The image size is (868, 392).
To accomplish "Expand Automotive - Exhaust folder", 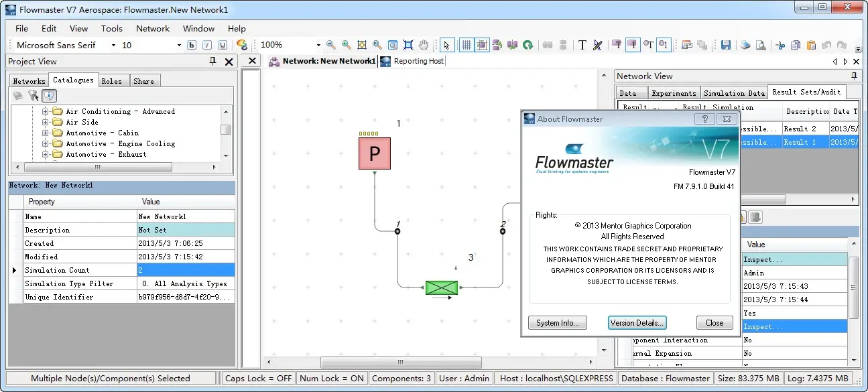I will pyautogui.click(x=46, y=155).
